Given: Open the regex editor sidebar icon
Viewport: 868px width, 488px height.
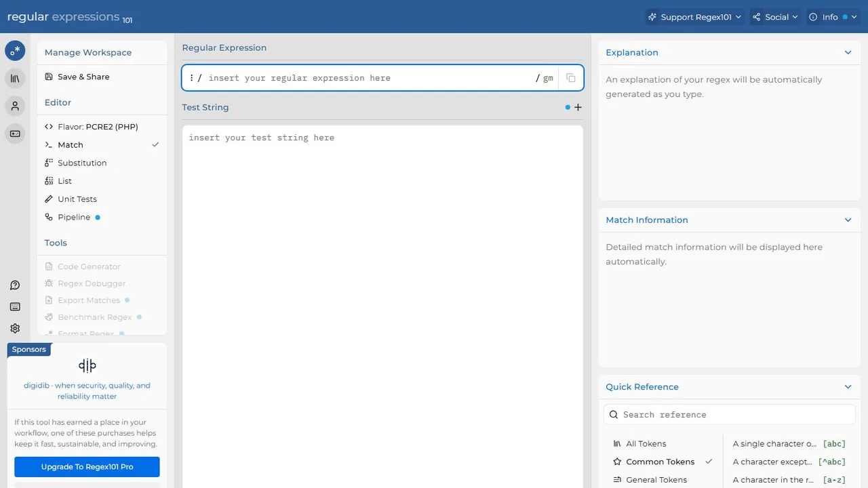Looking at the screenshot, I should point(15,50).
